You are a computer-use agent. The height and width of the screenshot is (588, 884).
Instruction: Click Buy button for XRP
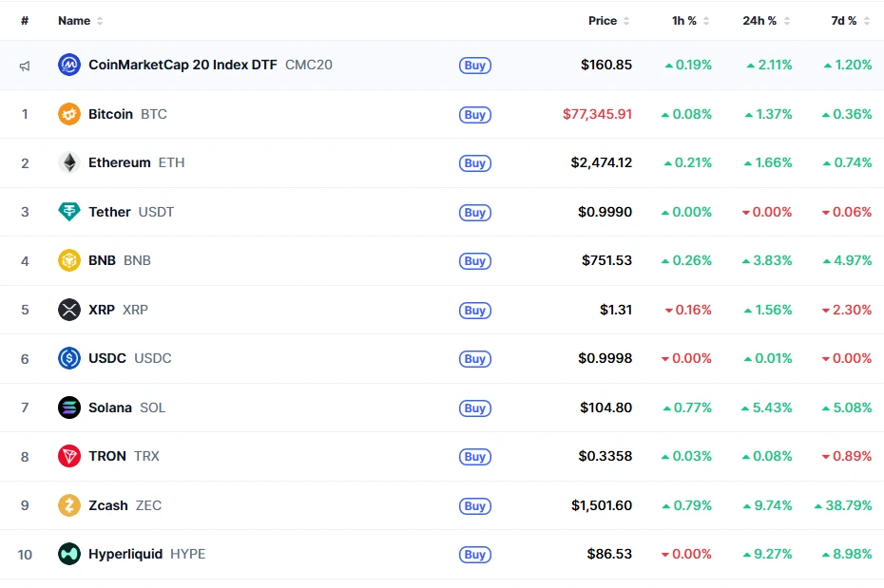coord(474,311)
